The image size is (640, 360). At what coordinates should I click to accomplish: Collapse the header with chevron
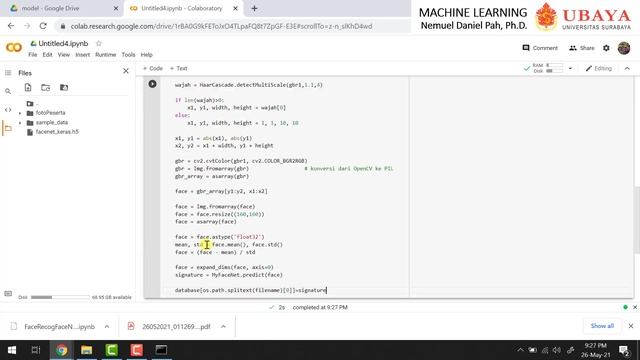coord(627,68)
